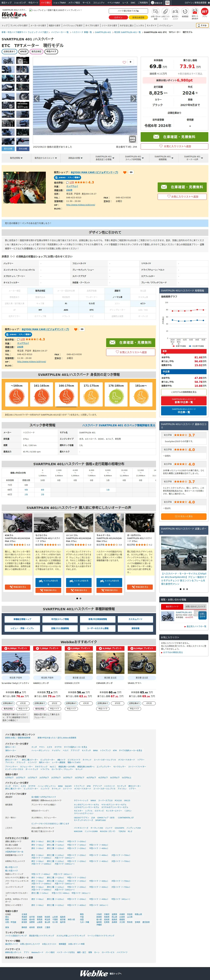Select first test report carousel dot

point(181,589)
